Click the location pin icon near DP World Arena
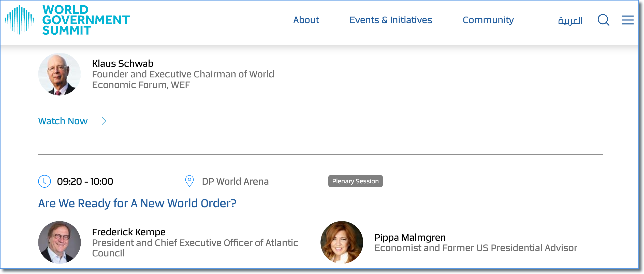The height and width of the screenshot is (274, 644). coord(189,181)
